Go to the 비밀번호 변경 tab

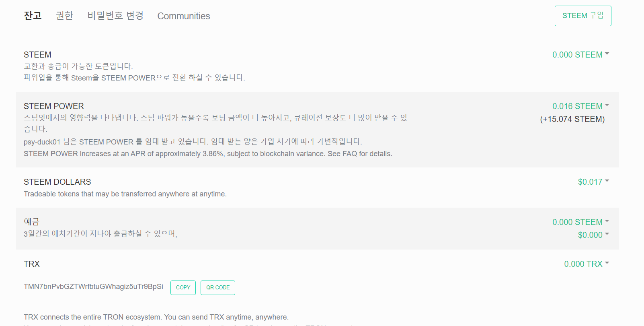115,16
